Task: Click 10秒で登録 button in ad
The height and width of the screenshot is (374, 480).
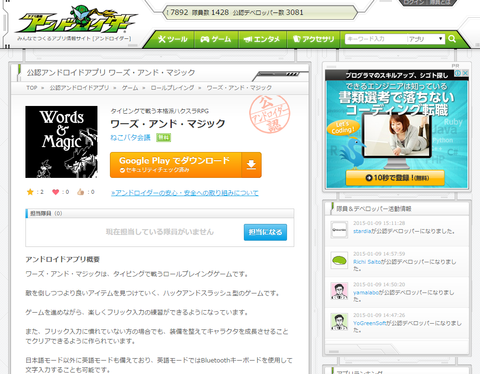Action: tap(395, 178)
